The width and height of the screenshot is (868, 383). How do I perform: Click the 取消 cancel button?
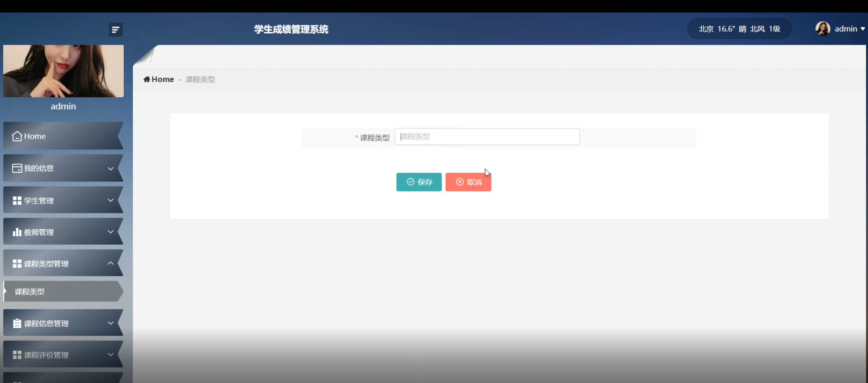pyautogui.click(x=468, y=182)
